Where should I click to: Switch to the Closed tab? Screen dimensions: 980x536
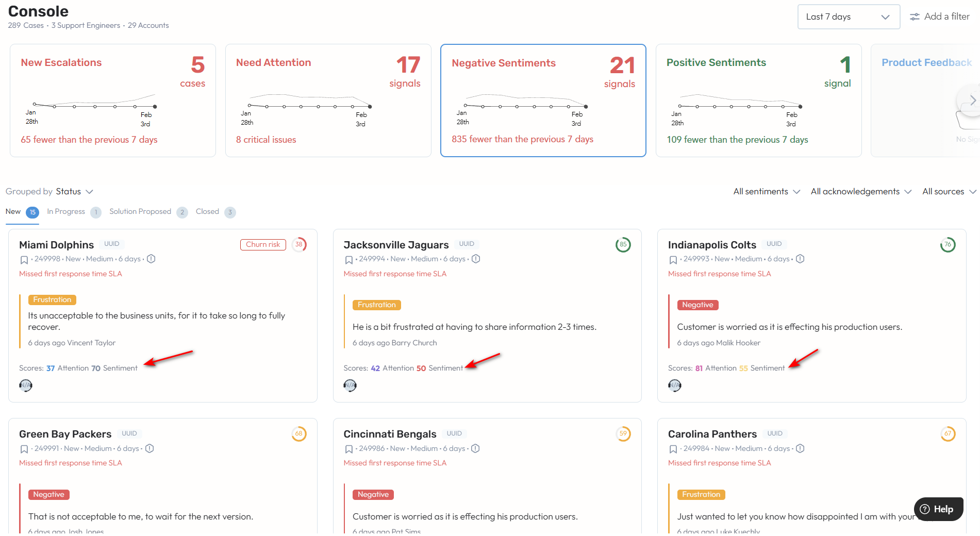215,212
